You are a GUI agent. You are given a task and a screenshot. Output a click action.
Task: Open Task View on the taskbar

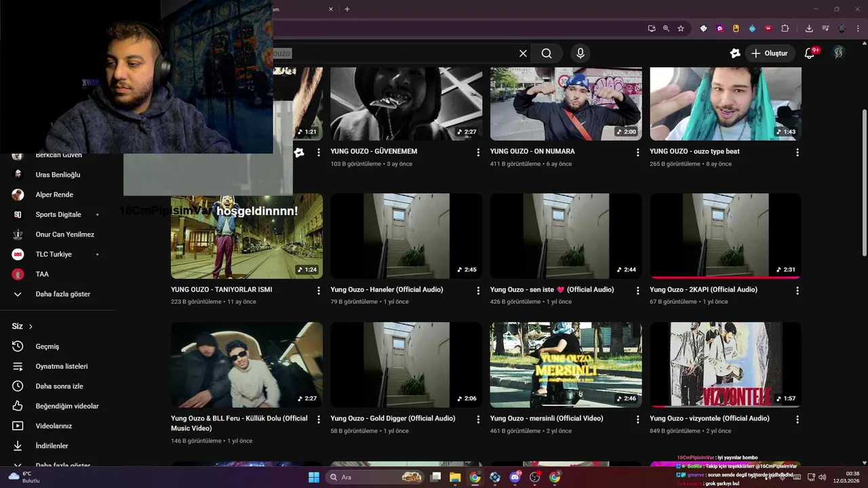pos(436,477)
